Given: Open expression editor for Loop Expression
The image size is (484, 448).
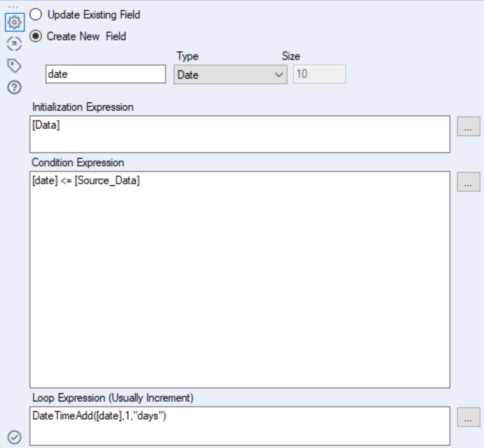Looking at the screenshot, I should click(x=468, y=417).
